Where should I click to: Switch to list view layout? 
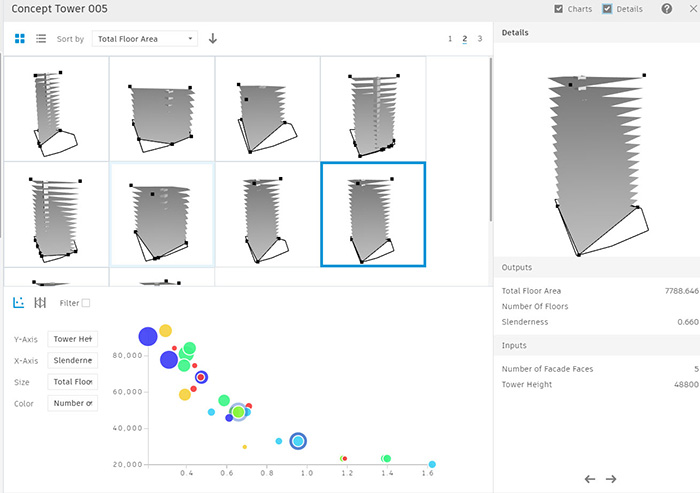(41, 39)
